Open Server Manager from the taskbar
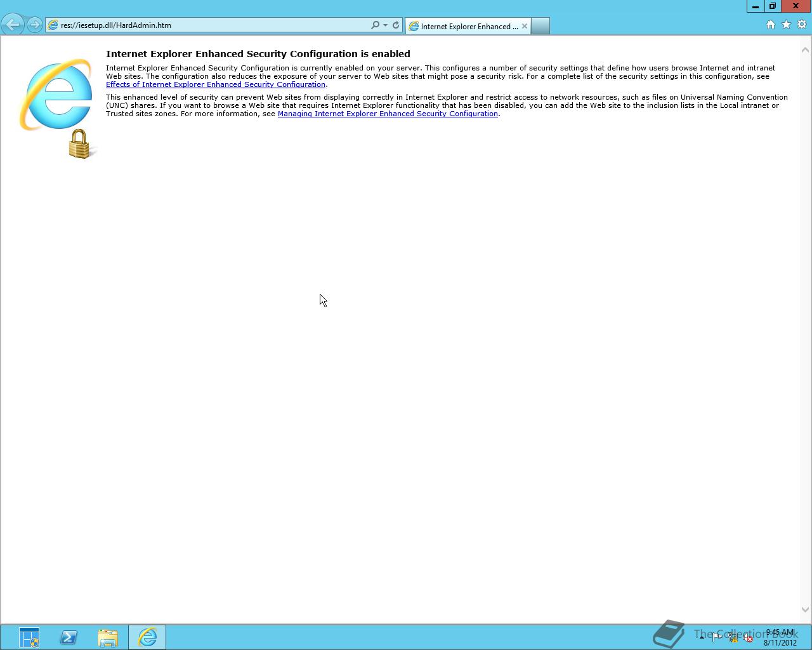812x650 pixels. coord(29,637)
